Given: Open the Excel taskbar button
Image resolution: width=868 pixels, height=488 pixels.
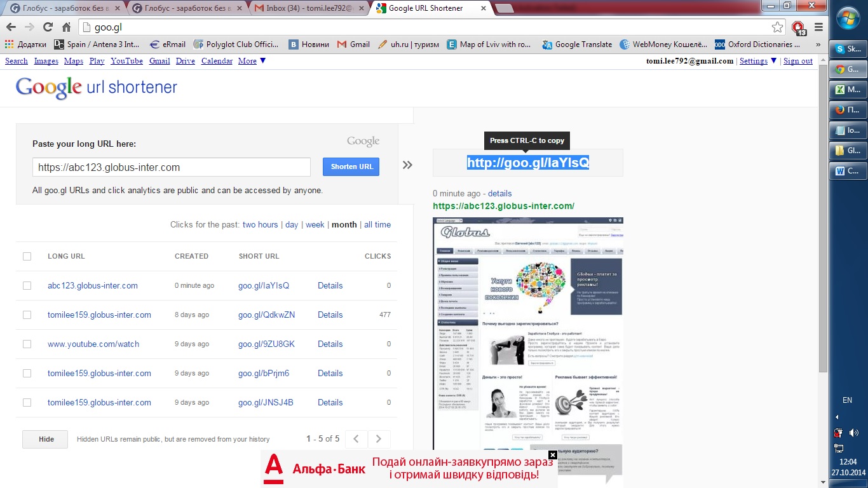Looking at the screenshot, I should click(848, 90).
